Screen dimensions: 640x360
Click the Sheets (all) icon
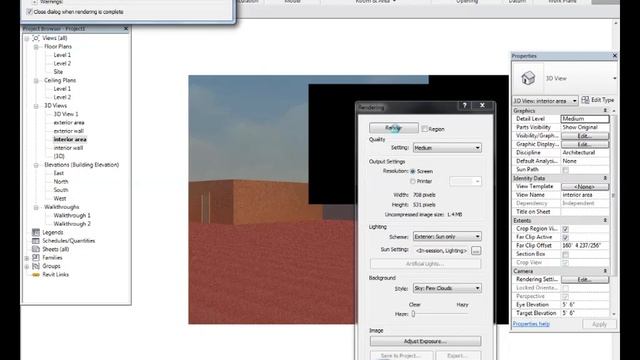(x=36, y=249)
